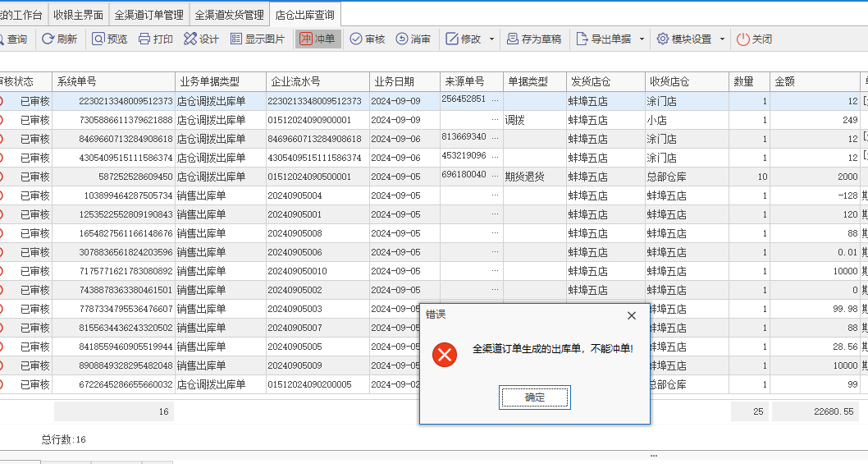Click total amount 22680.55
868x464 pixels.
[815, 411]
